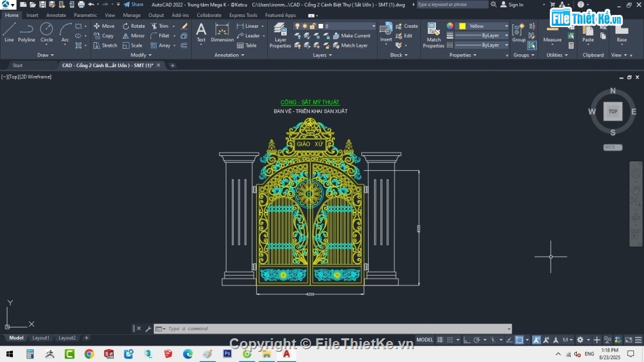
Task: Expand the Draw panel
Action: click(45, 55)
